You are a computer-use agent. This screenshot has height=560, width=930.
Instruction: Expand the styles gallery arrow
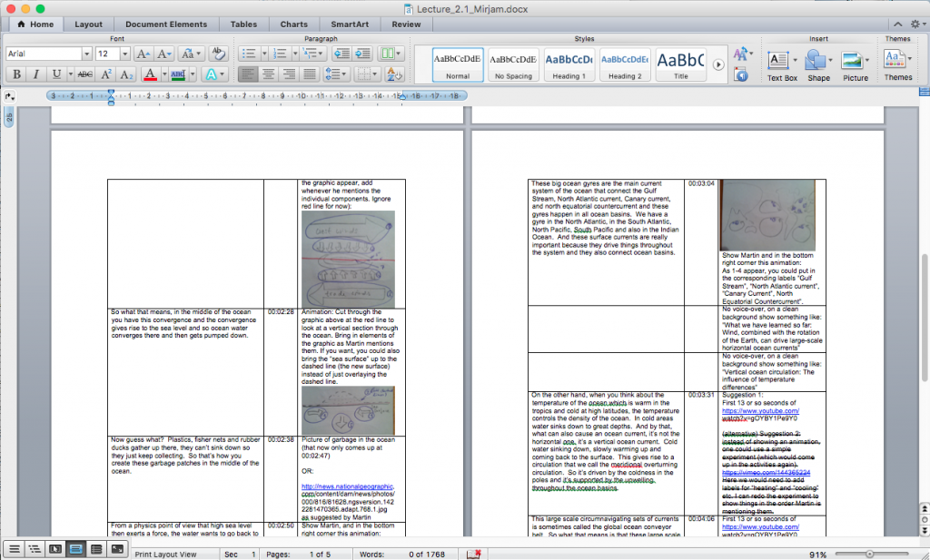pos(718,64)
